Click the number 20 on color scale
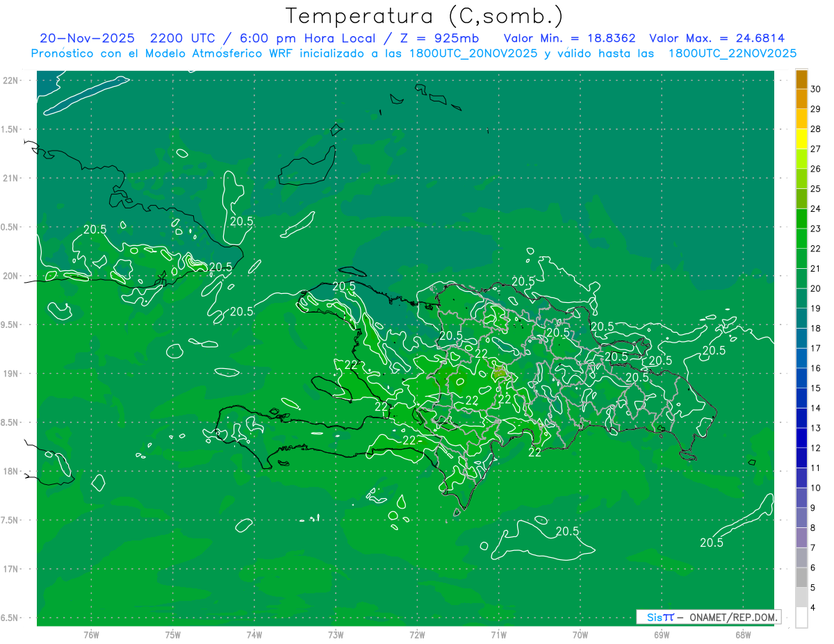The image size is (834, 644). tap(816, 288)
